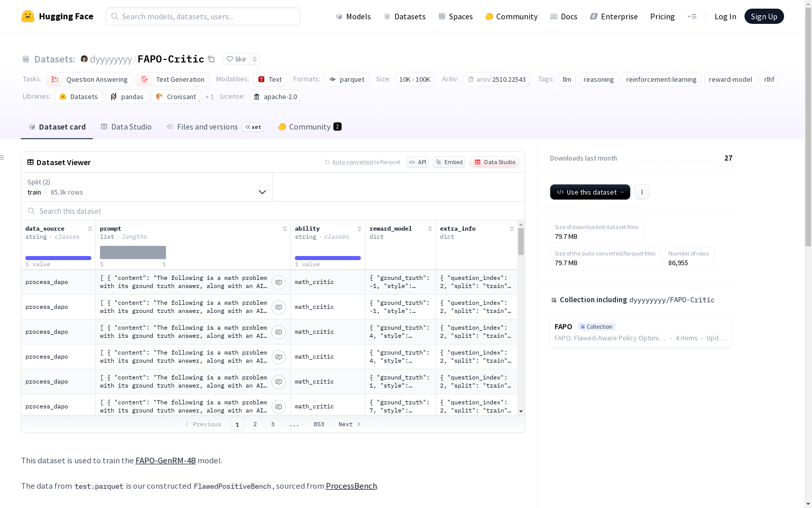812x508 pixels.
Task: Click the Embed button
Action: point(449,162)
